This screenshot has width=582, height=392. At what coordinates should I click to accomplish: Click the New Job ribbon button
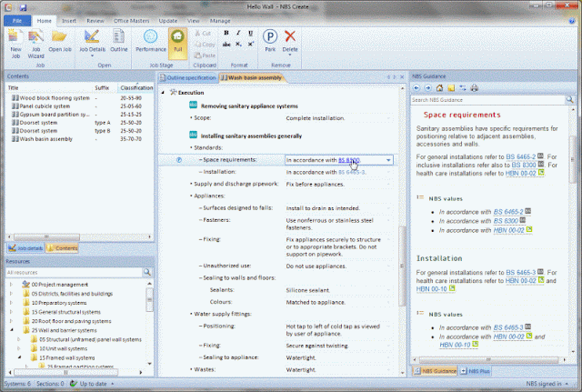pyautogui.click(x=15, y=45)
